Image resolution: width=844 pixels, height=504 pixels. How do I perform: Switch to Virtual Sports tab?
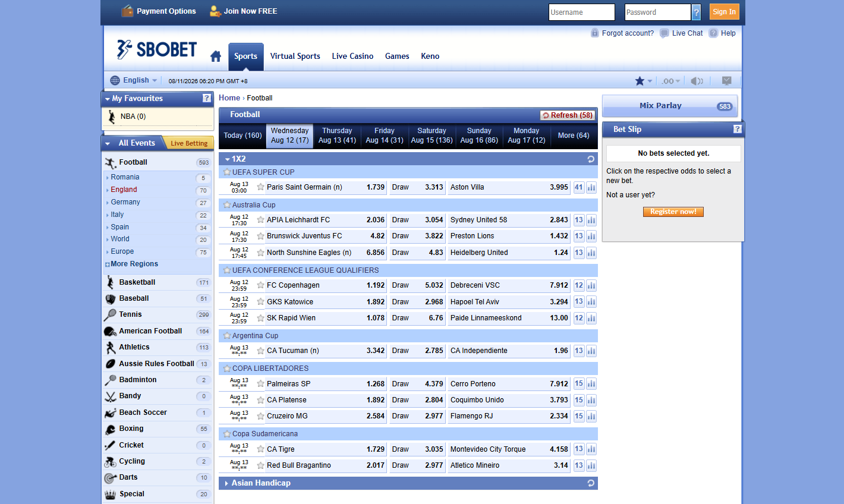[x=295, y=56]
